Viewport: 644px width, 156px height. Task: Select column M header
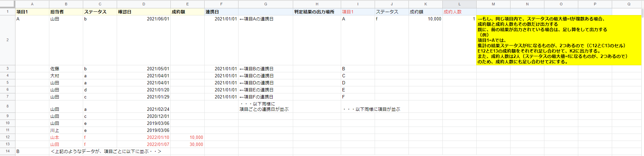tap(493, 4)
